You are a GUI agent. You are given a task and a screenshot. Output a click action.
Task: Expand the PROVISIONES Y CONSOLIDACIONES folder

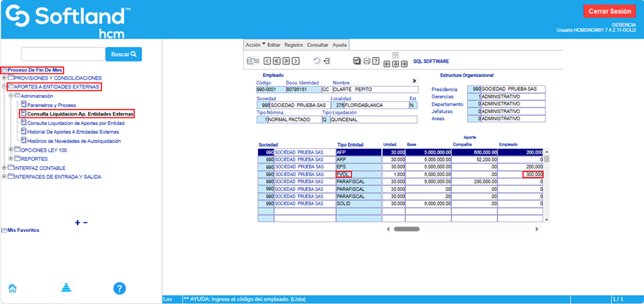pos(4,78)
